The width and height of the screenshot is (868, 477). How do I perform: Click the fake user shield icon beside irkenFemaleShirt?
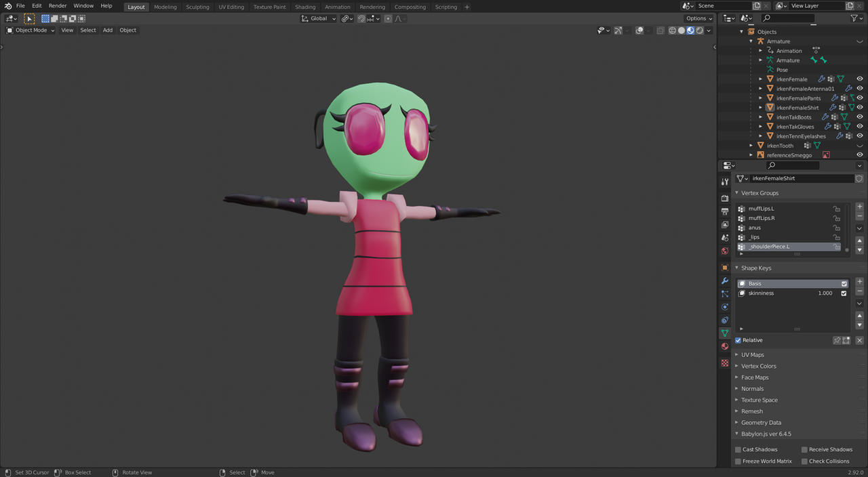pyautogui.click(x=859, y=178)
